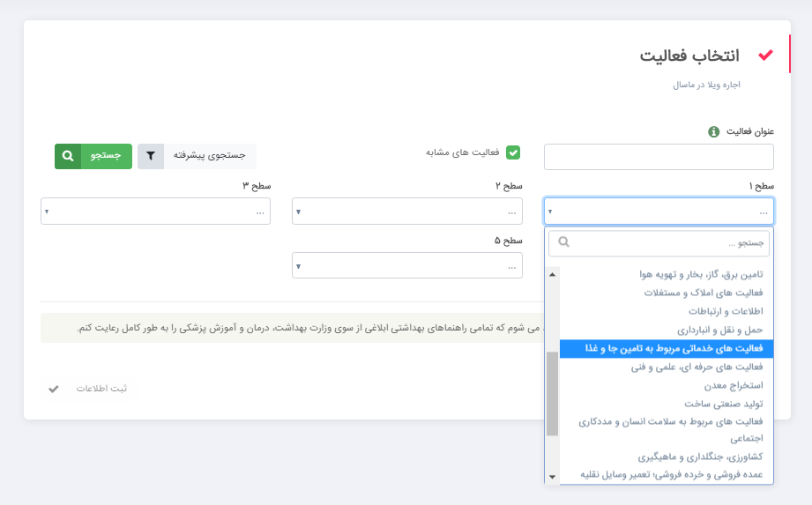Select تامین برق، گاز، بخار و تهویه هوا
The width and height of the screenshot is (812, 505).
click(x=667, y=274)
